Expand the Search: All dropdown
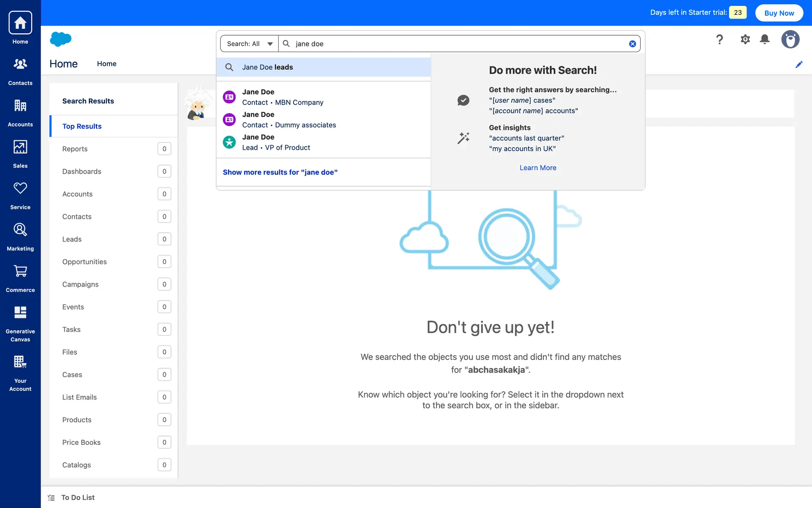812x508 pixels. pos(250,44)
